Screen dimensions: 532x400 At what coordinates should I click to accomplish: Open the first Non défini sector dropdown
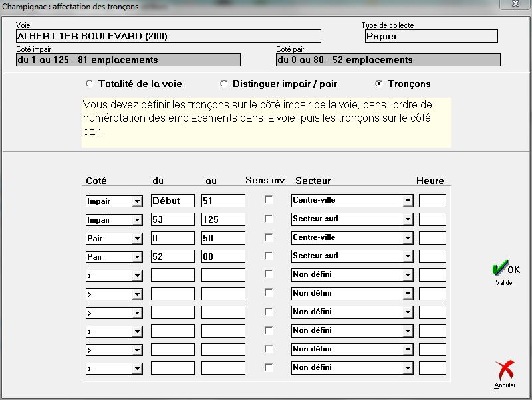[x=407, y=275]
